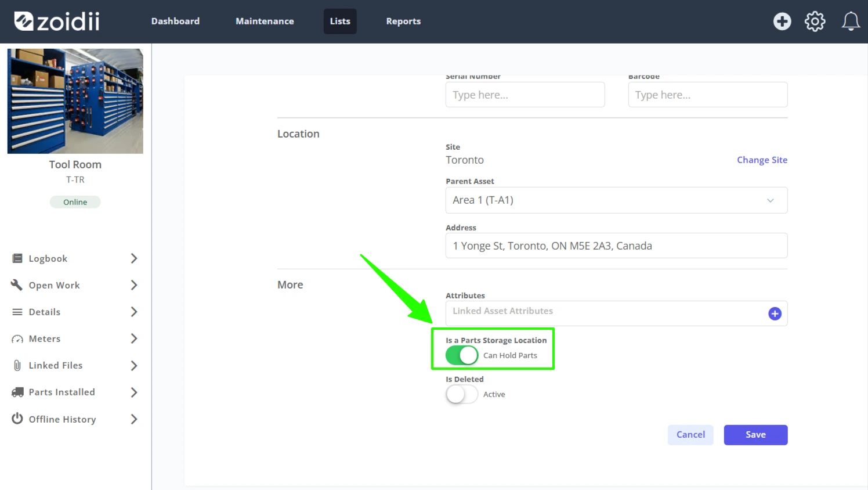Open Details in the sidebar
Screen dimensions: 868x490
click(x=45, y=312)
